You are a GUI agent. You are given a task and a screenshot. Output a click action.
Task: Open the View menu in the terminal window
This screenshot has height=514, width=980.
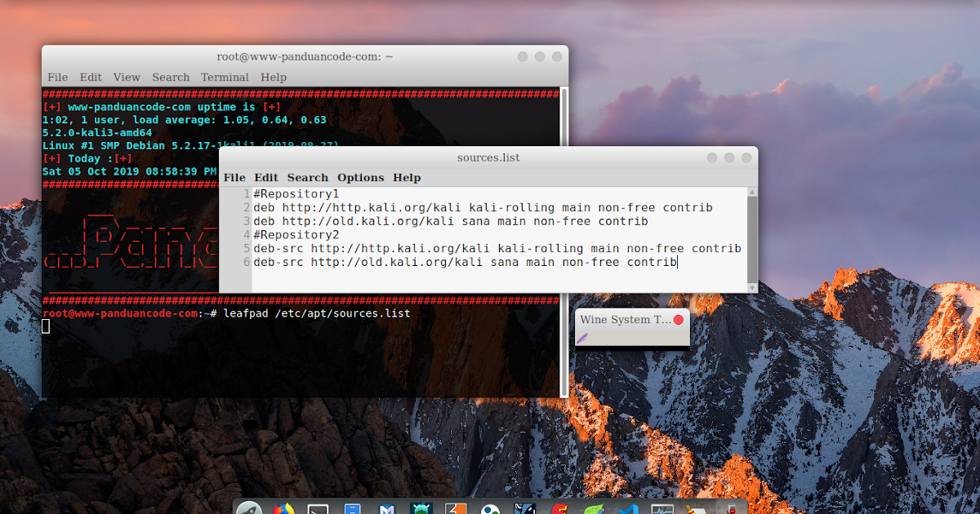[x=127, y=78]
